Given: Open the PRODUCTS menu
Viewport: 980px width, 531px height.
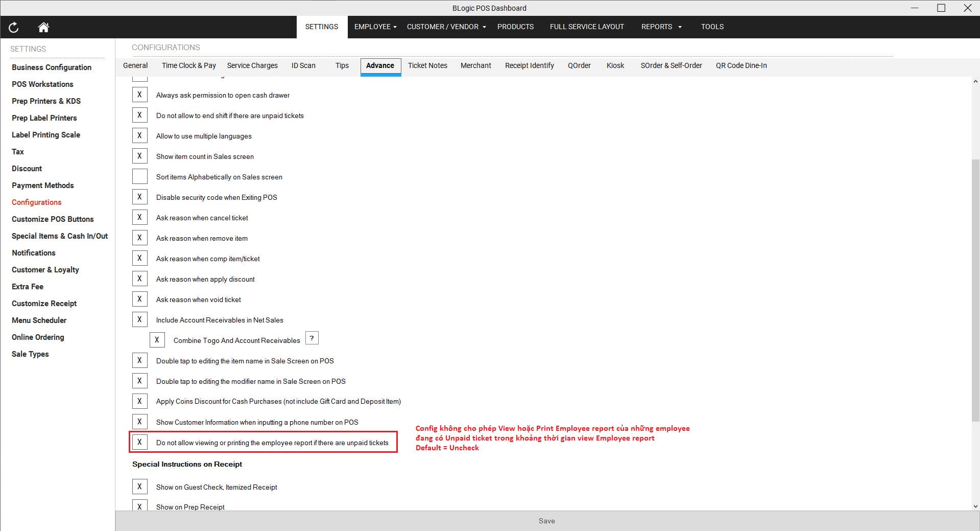Looking at the screenshot, I should [515, 27].
